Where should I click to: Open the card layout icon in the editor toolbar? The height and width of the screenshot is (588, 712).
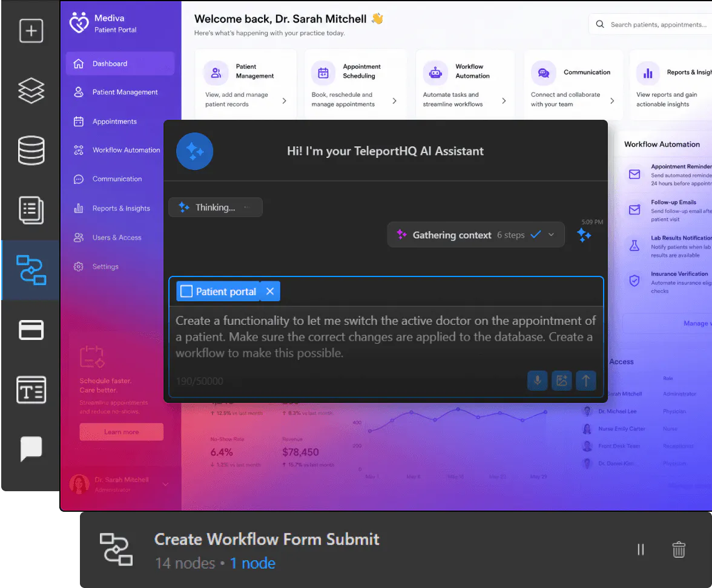coord(31,330)
